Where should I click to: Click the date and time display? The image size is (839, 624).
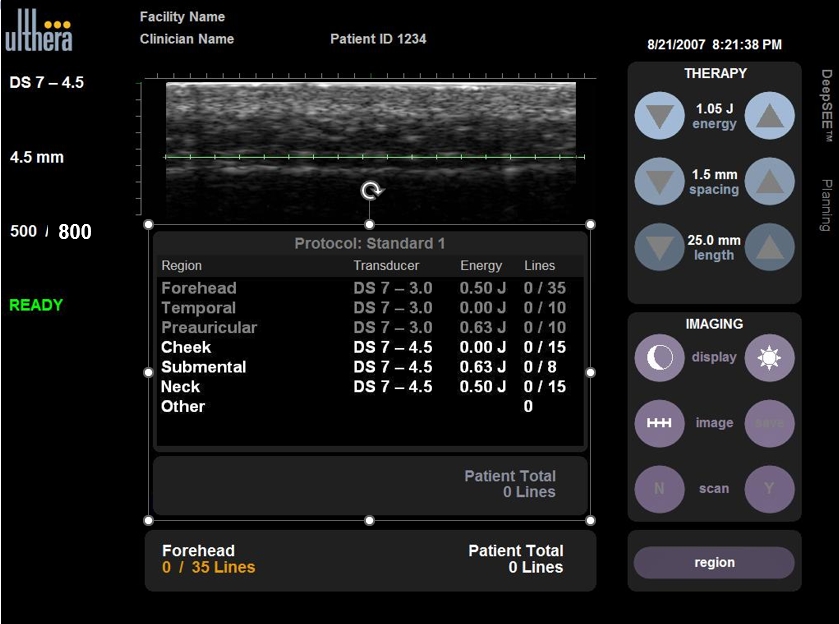tap(714, 44)
